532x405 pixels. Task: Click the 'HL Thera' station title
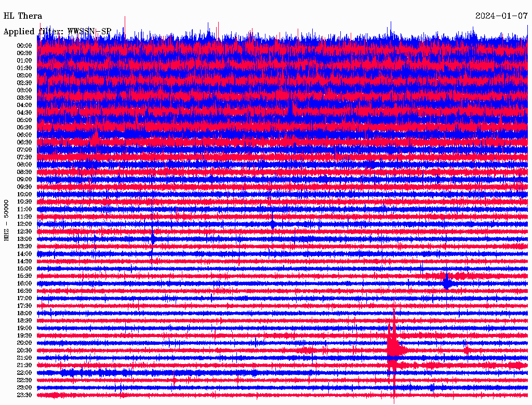23,16
